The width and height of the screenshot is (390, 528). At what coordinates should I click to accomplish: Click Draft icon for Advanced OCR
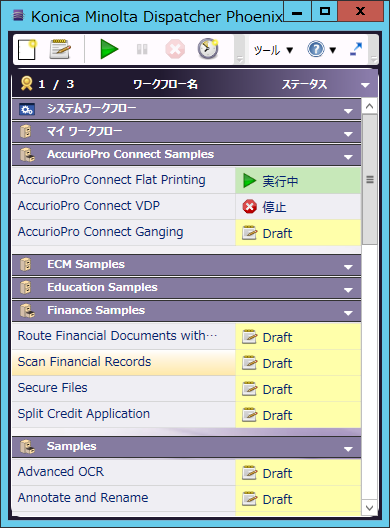(250, 473)
